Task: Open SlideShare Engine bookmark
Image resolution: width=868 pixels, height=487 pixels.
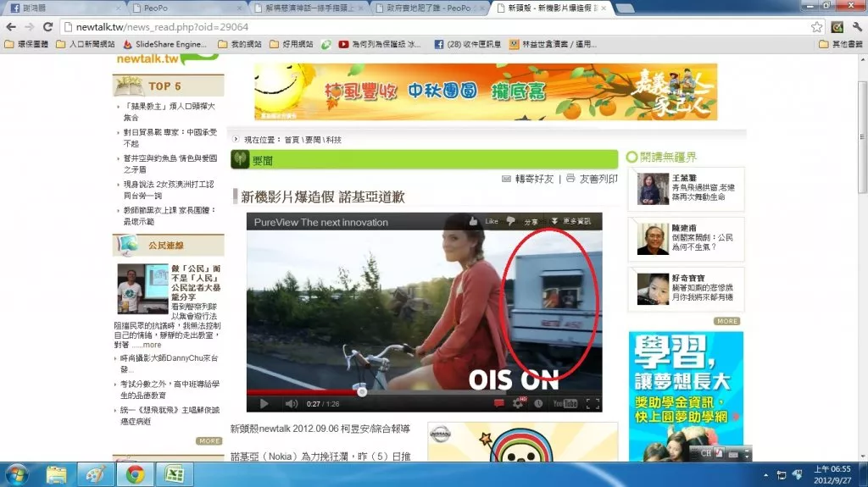Action: tap(165, 44)
